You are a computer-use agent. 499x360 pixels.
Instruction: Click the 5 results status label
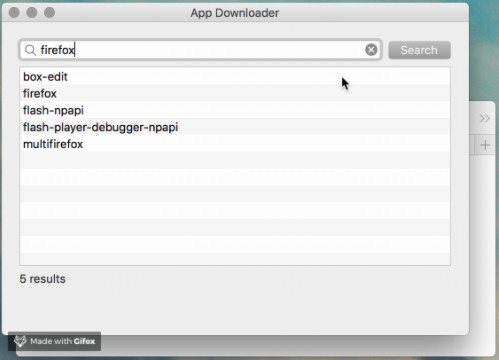click(43, 279)
